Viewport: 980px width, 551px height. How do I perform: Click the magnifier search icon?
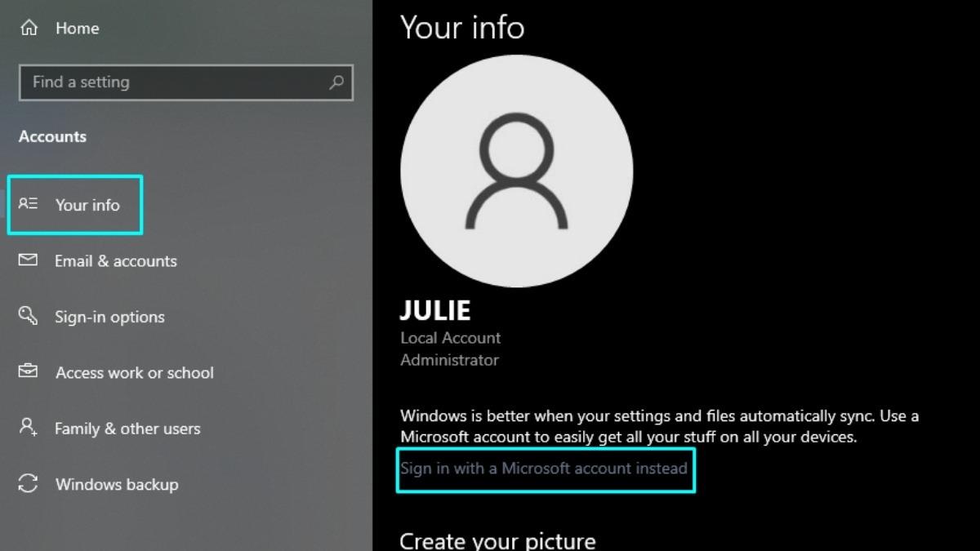336,82
